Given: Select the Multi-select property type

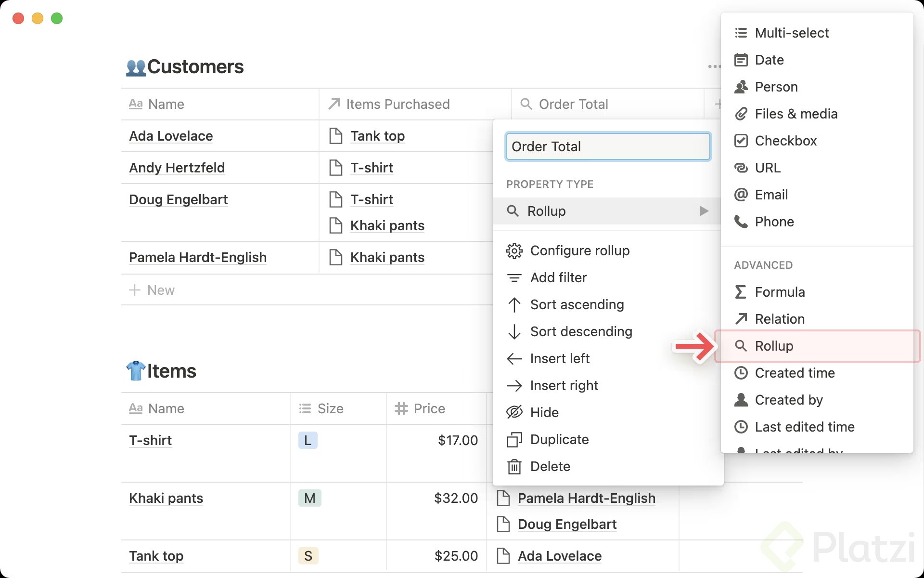Looking at the screenshot, I should pos(792,33).
